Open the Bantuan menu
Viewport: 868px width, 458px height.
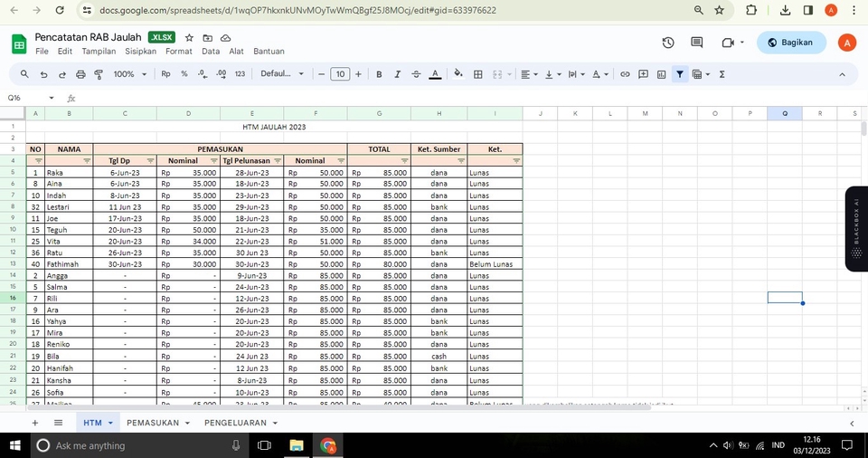(269, 51)
